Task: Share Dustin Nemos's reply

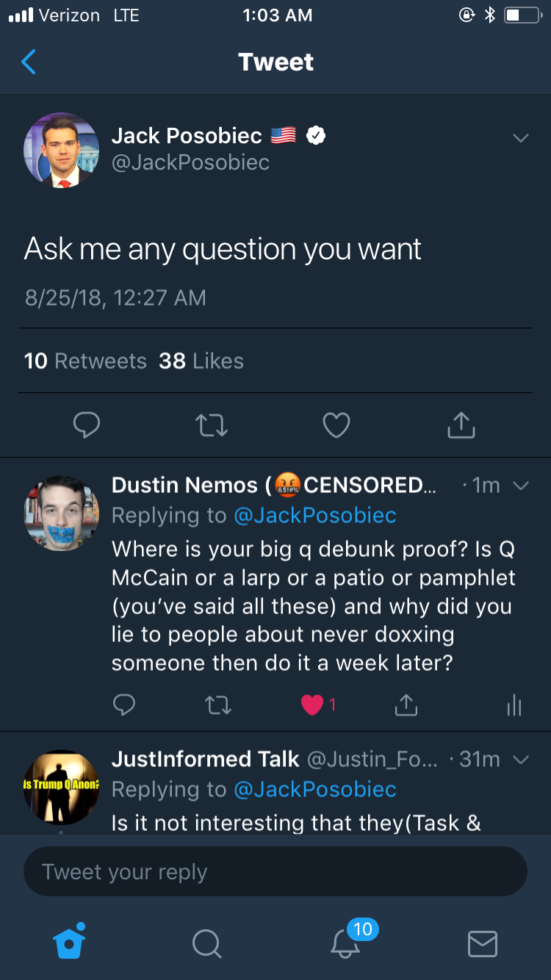Action: (406, 705)
